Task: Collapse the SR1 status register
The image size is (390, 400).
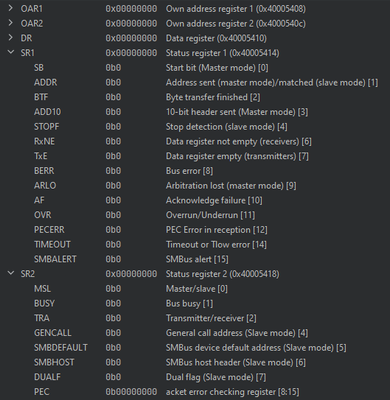Action: (x=11, y=52)
